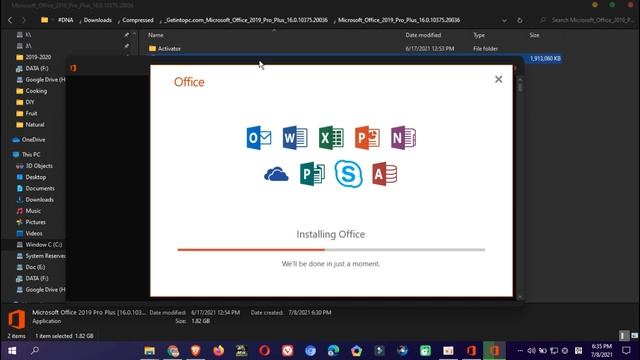Open Firefox from the taskbar

tap(218, 351)
